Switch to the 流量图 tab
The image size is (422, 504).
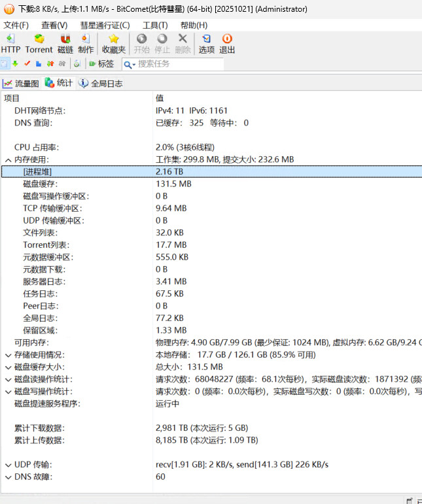pos(21,84)
